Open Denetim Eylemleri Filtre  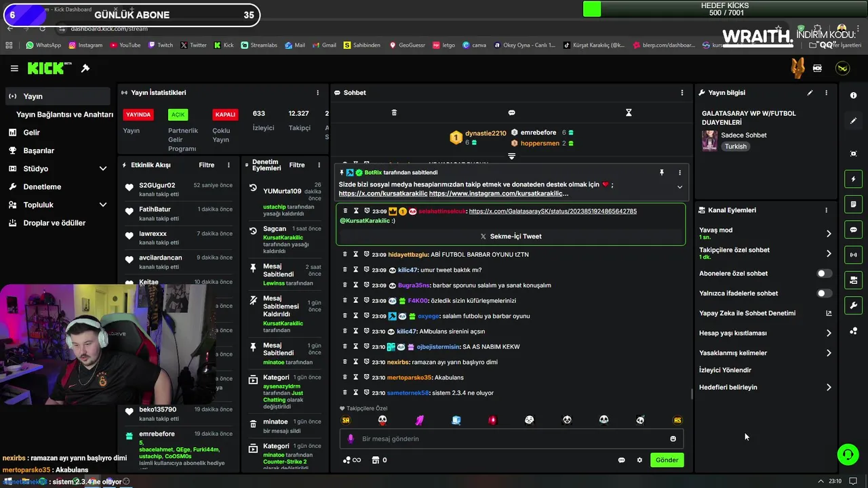(297, 165)
